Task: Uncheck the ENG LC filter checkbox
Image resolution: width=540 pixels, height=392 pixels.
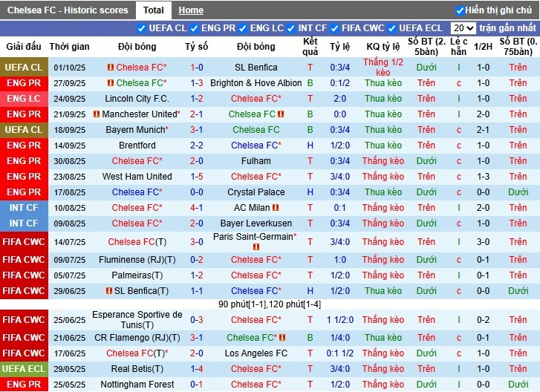Action: [243, 28]
